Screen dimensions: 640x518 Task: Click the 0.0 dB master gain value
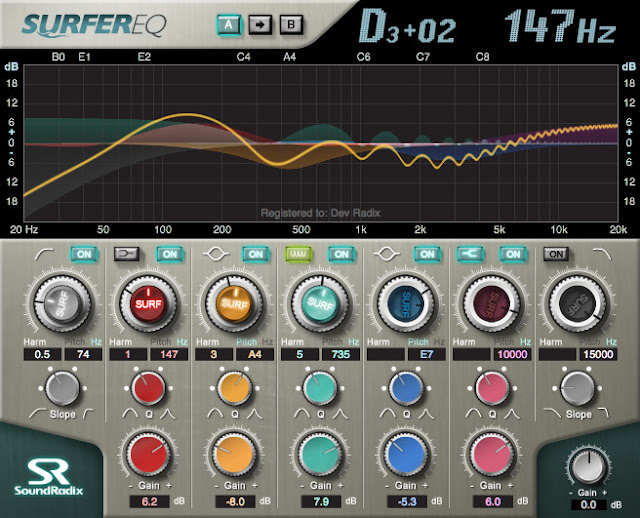[x=589, y=505]
